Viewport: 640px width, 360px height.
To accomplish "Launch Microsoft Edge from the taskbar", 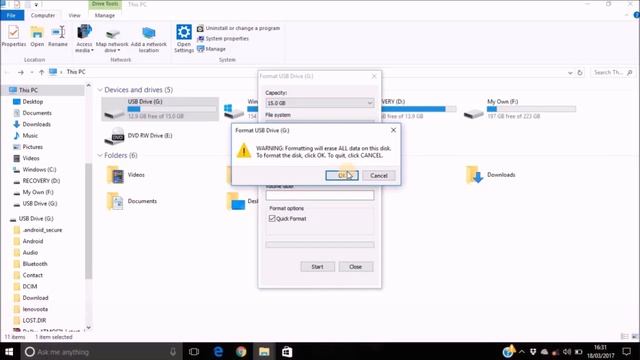I will (218, 351).
